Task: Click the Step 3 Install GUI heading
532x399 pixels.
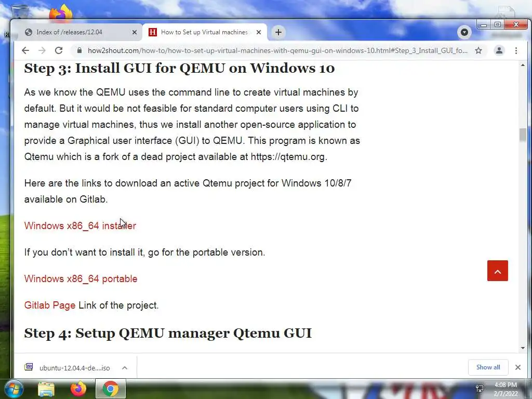Action: 179,68
